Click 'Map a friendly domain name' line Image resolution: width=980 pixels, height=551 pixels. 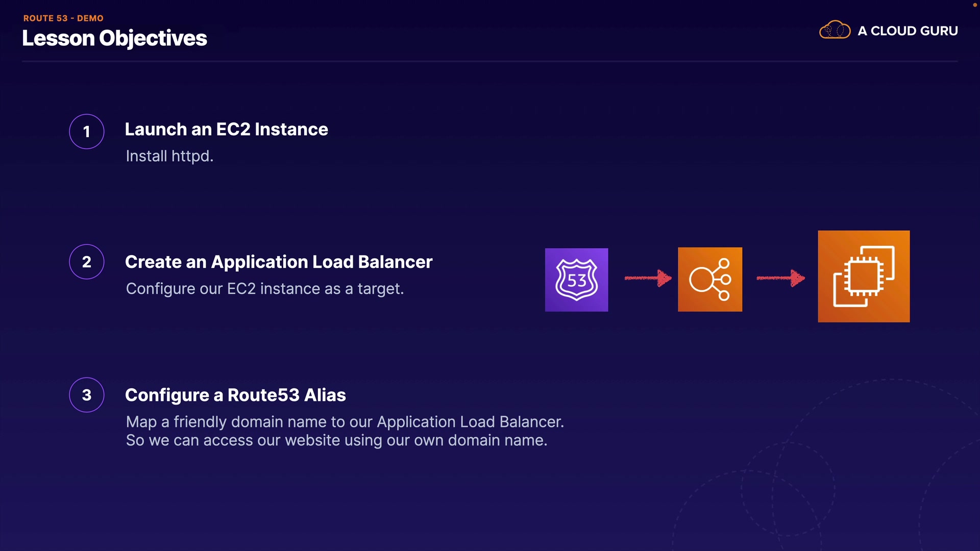(345, 422)
